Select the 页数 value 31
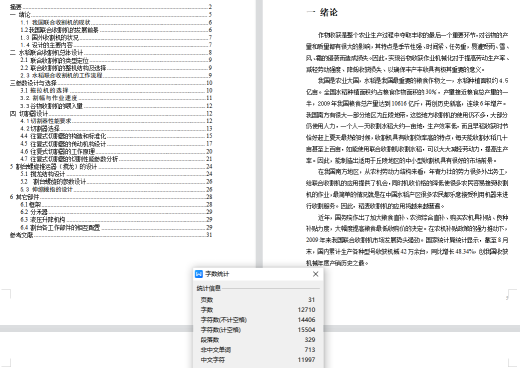This screenshot has height=368, width=520. (311, 300)
